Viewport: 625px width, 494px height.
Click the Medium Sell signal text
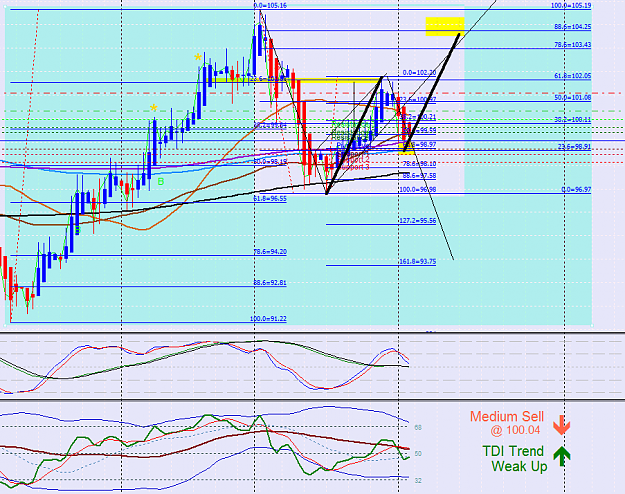pos(507,417)
